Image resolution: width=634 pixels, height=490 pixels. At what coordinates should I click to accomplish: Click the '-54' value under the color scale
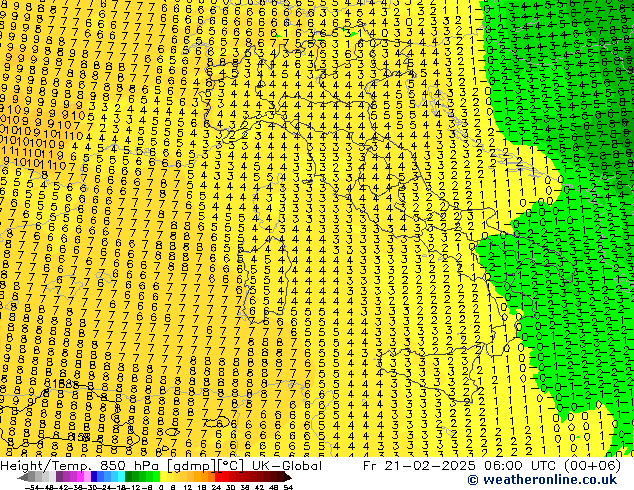33,488
